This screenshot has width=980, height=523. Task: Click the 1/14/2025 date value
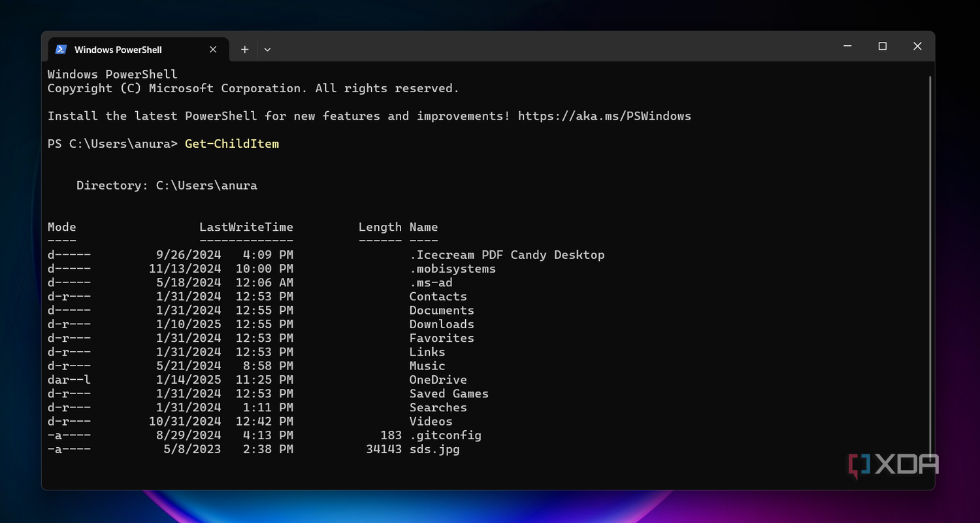click(188, 380)
